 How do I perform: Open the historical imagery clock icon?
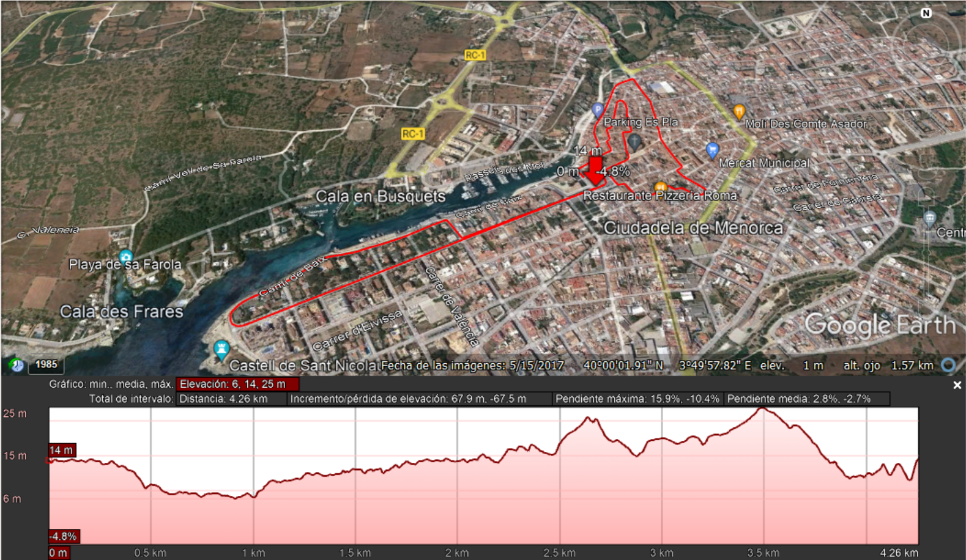(x=16, y=365)
